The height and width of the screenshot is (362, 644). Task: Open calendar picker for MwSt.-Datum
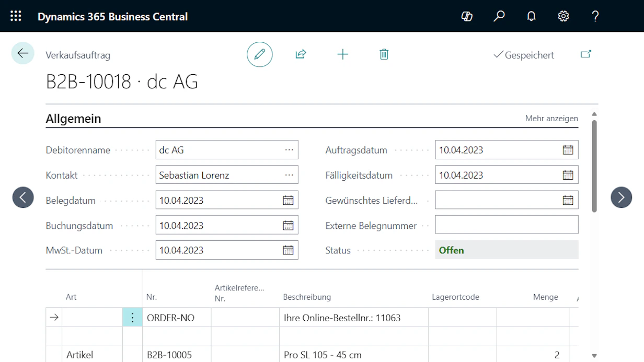(x=288, y=250)
